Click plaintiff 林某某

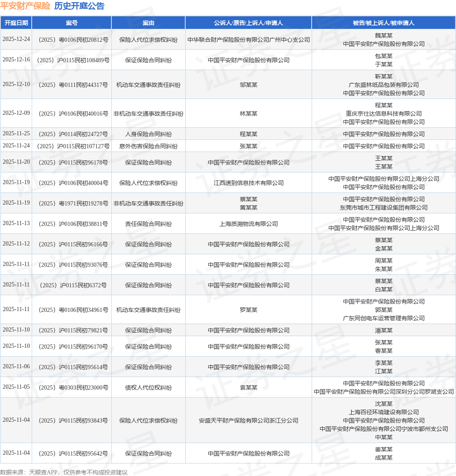click(x=249, y=114)
